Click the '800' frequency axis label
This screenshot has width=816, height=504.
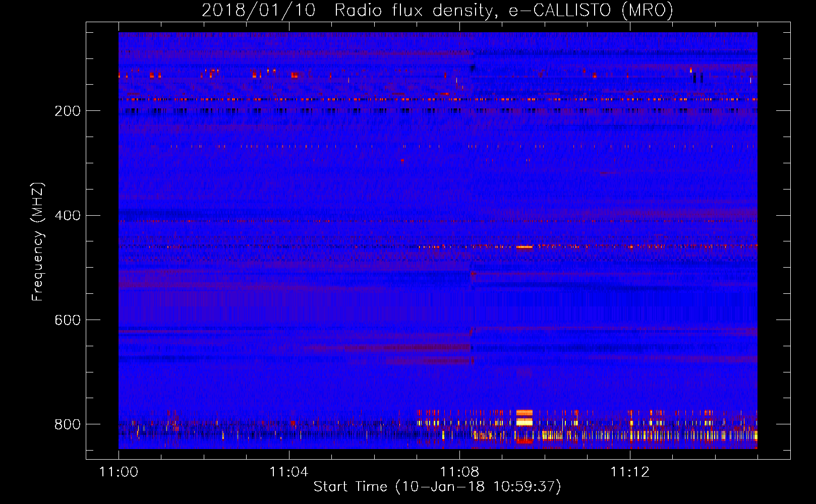(x=68, y=424)
